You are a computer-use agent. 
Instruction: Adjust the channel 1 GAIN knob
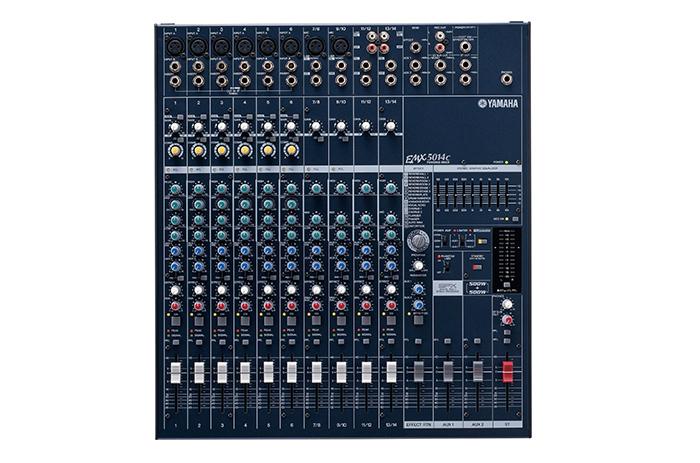tap(175, 127)
